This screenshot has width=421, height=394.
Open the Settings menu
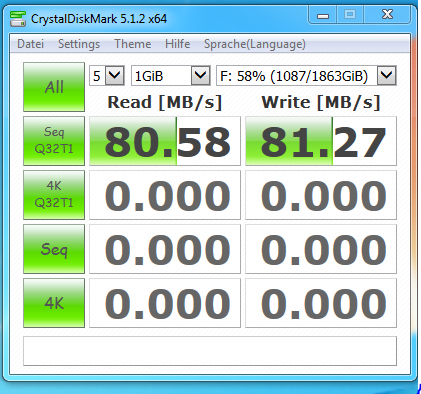coord(79,44)
